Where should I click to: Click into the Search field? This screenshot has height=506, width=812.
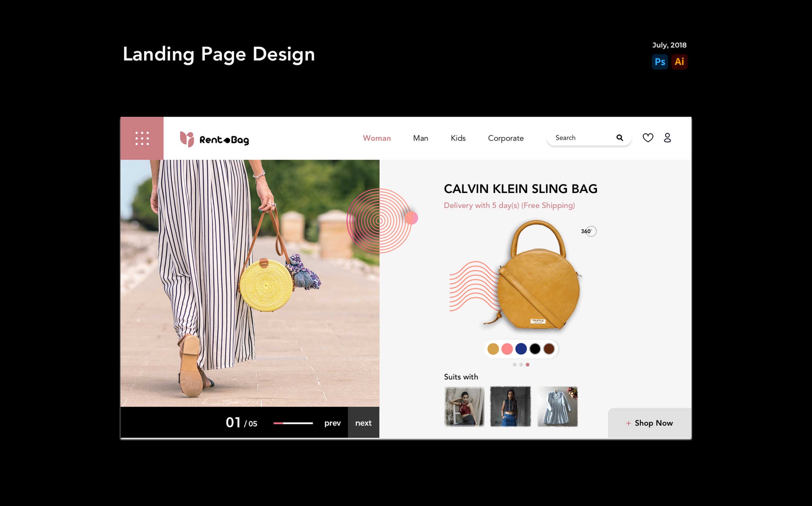(x=589, y=138)
